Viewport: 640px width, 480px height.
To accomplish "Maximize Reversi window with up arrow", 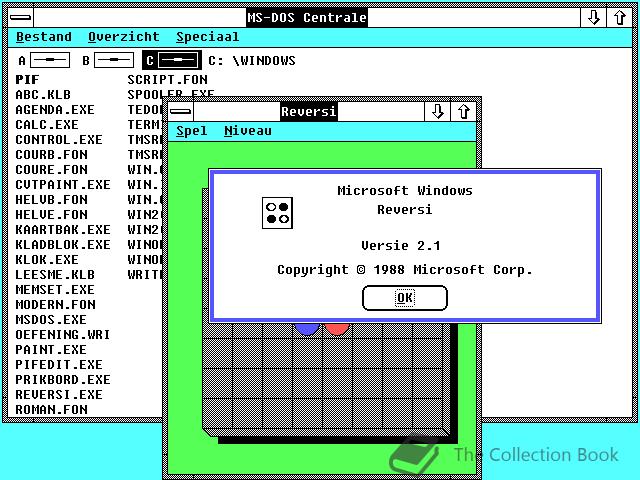I will (463, 111).
